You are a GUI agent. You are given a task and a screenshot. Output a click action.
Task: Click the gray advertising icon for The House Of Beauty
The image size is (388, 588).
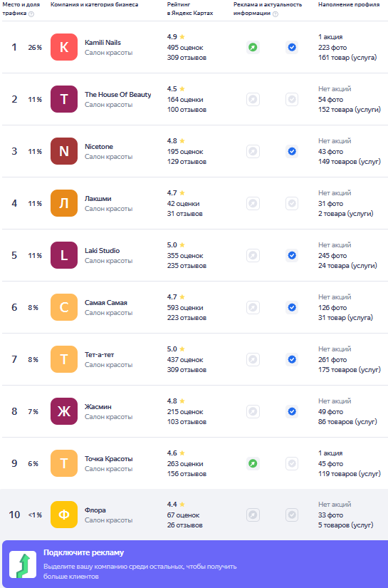[x=253, y=99]
